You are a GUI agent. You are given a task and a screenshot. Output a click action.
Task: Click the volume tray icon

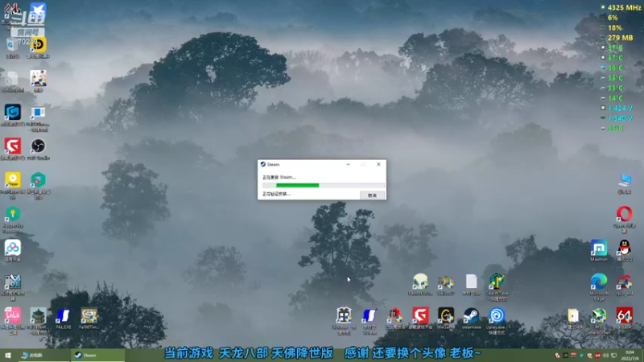tap(606, 356)
